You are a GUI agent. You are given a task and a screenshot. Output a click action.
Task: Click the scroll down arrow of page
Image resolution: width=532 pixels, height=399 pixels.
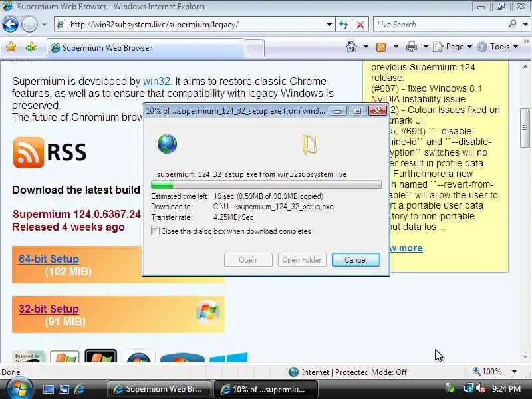[525, 357]
